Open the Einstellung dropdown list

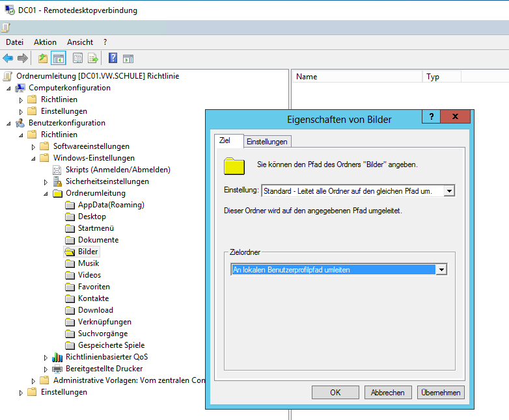(448, 190)
